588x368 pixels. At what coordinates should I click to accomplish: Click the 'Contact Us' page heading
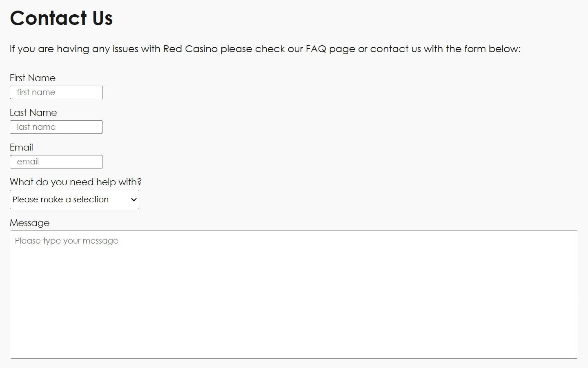tap(61, 18)
